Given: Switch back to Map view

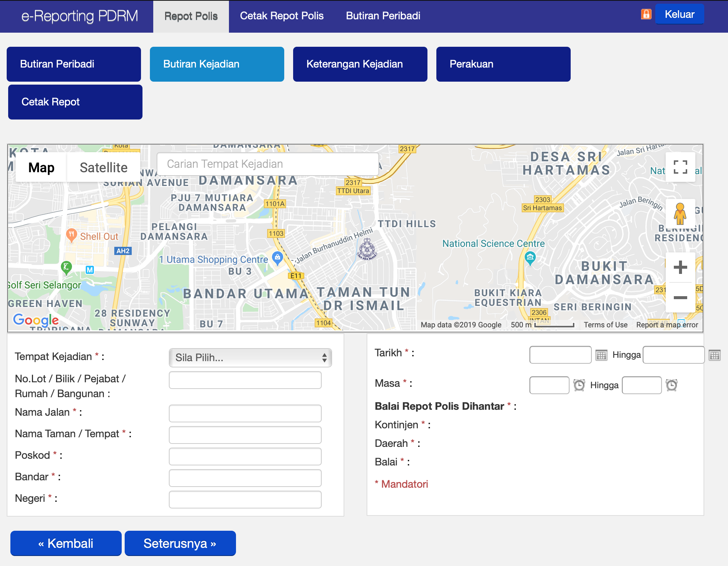Looking at the screenshot, I should point(41,167).
